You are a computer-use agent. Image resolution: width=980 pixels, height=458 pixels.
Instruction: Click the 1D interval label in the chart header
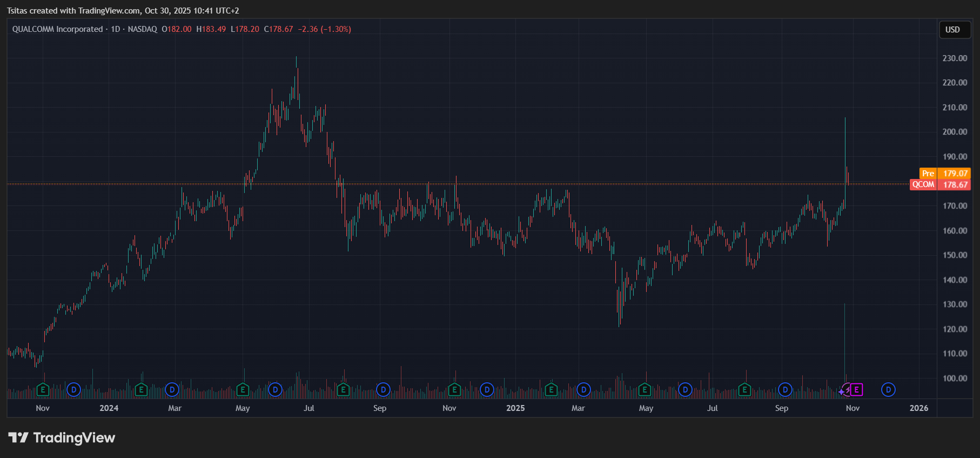(116, 29)
